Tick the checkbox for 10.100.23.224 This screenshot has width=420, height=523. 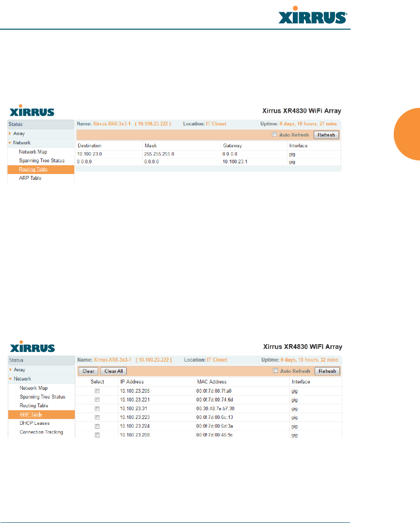[x=97, y=426]
